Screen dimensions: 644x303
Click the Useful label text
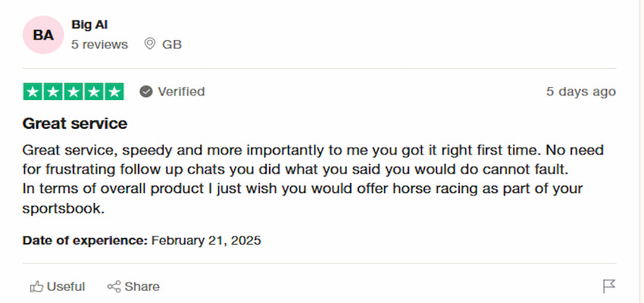point(66,286)
